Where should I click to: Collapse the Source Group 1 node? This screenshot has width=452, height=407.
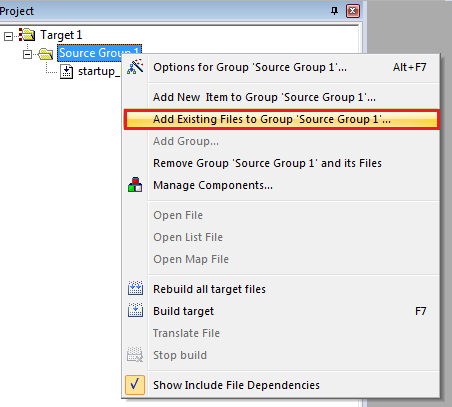coord(27,54)
